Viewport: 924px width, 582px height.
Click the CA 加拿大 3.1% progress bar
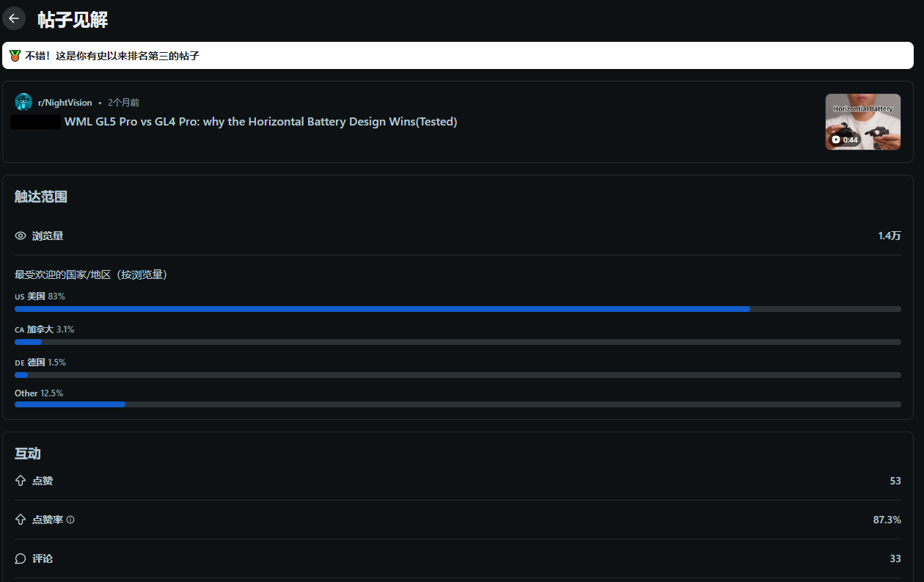click(458, 342)
